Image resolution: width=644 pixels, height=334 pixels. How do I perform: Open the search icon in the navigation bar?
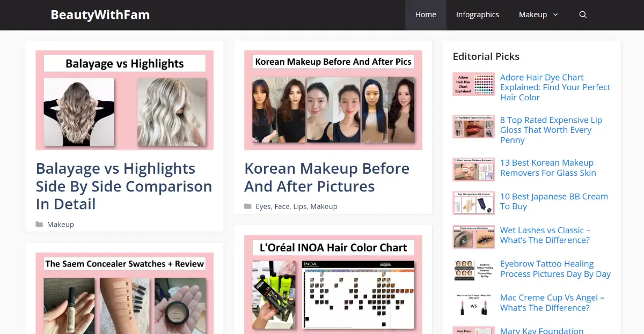(583, 14)
